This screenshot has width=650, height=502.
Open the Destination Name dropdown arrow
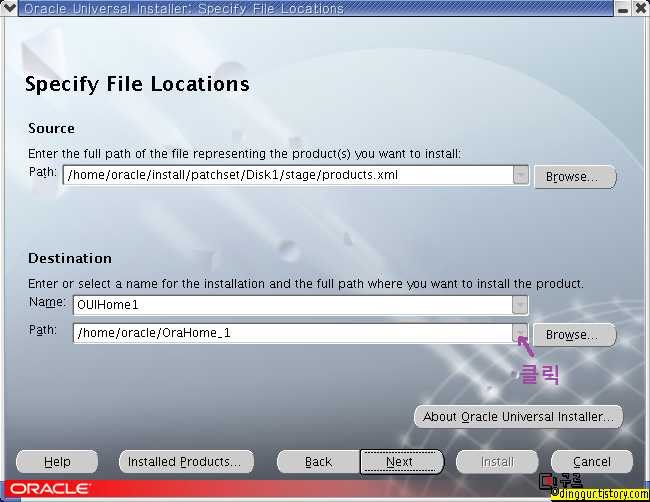519,305
